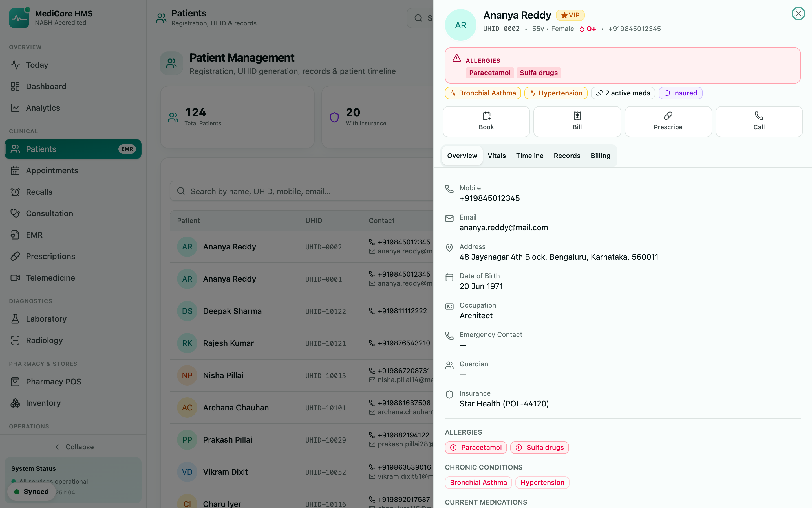Click the Book appointment button

[486, 121]
